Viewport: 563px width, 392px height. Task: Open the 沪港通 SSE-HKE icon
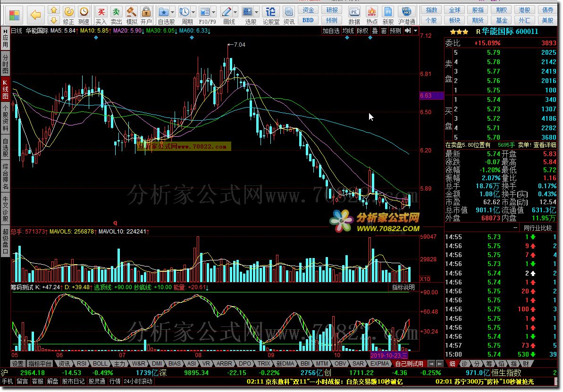coord(406,16)
